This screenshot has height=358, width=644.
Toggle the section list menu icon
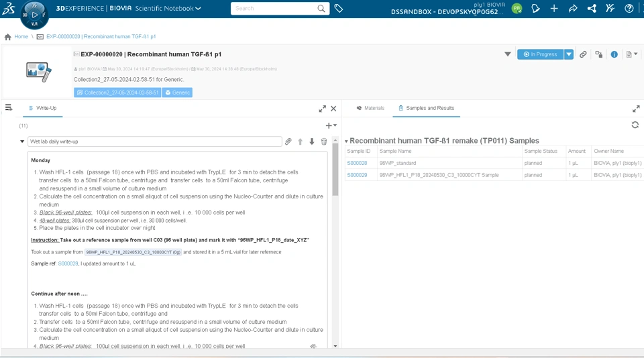point(9,107)
